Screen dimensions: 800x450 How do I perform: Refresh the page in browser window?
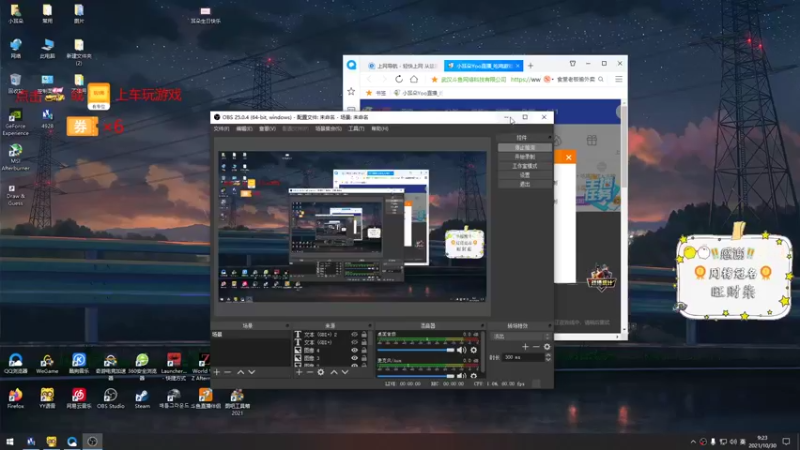tap(399, 79)
